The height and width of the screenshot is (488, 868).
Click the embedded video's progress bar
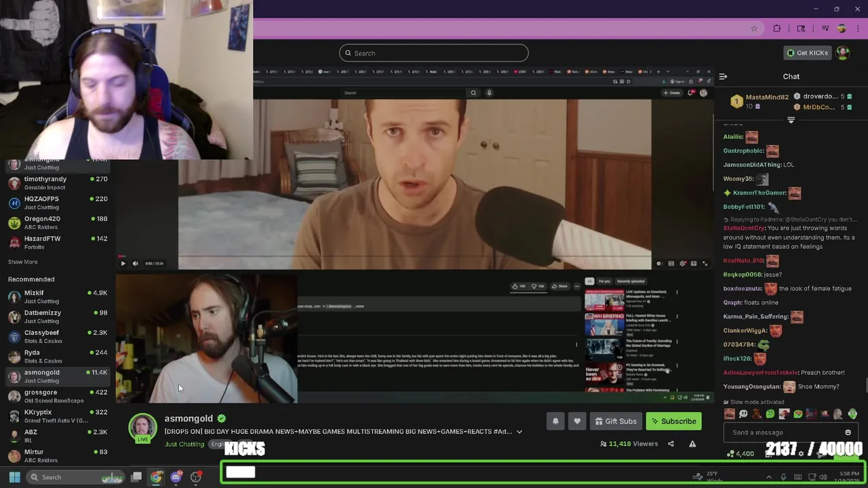[414, 258]
